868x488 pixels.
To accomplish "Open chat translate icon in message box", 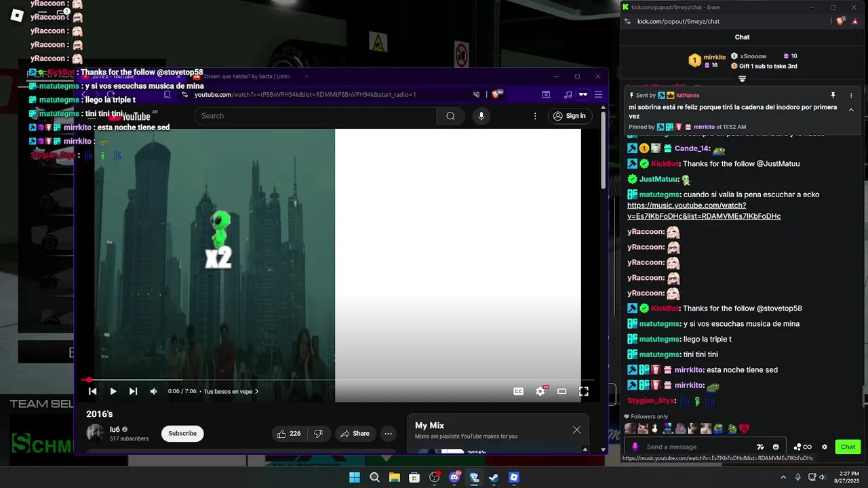I will tap(760, 447).
